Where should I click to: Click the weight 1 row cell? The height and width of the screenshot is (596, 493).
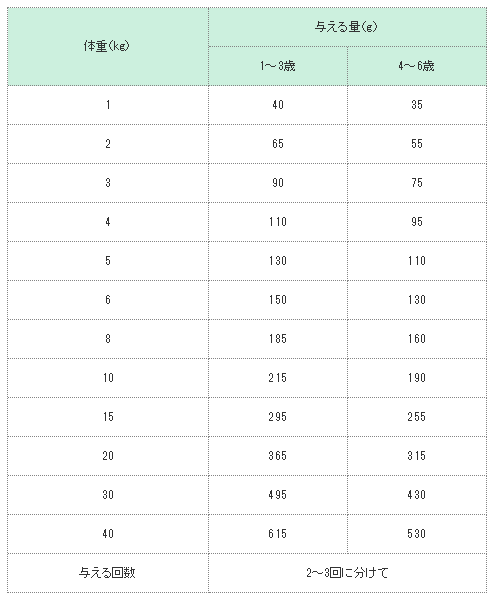(x=108, y=105)
